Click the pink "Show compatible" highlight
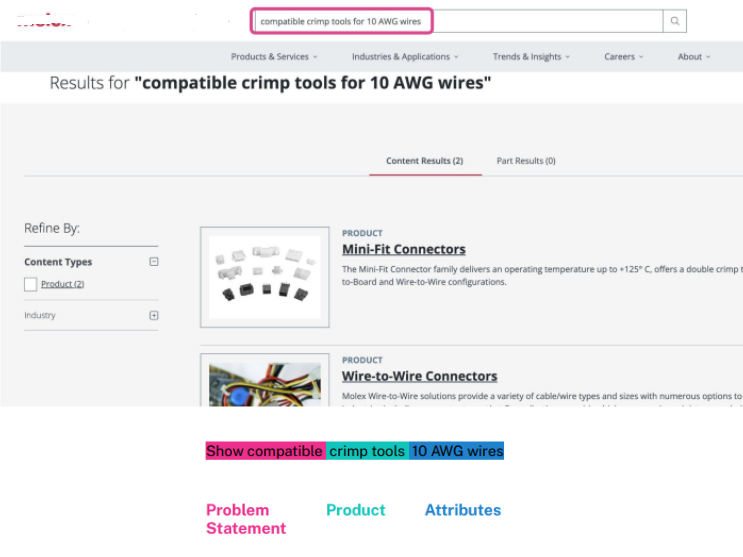This screenshot has height=557, width=743. click(x=265, y=451)
